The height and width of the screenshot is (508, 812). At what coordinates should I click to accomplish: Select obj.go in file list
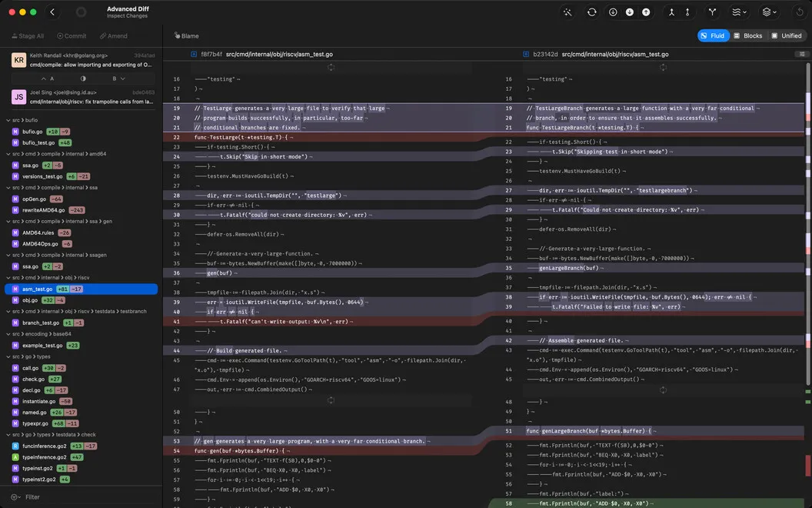point(81,300)
